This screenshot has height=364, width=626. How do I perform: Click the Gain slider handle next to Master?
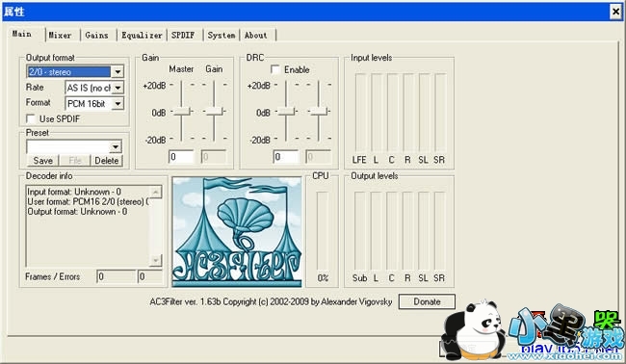pyautogui.click(x=214, y=112)
